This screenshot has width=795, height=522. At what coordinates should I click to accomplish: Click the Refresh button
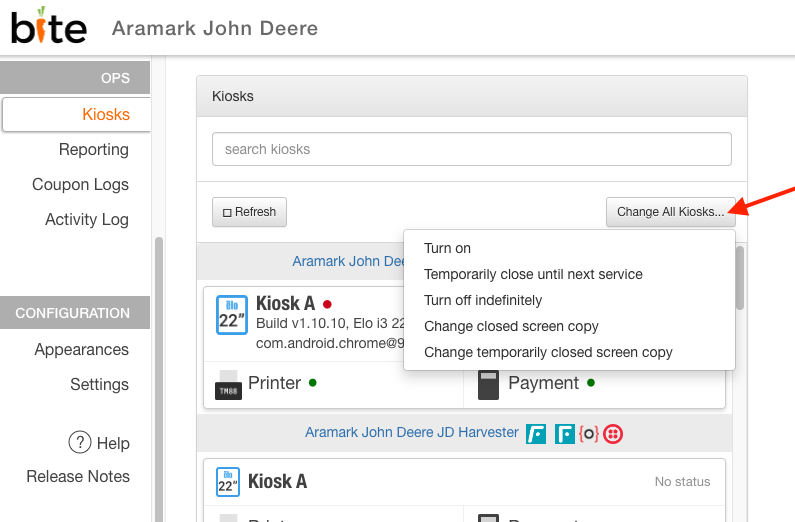[x=249, y=212]
